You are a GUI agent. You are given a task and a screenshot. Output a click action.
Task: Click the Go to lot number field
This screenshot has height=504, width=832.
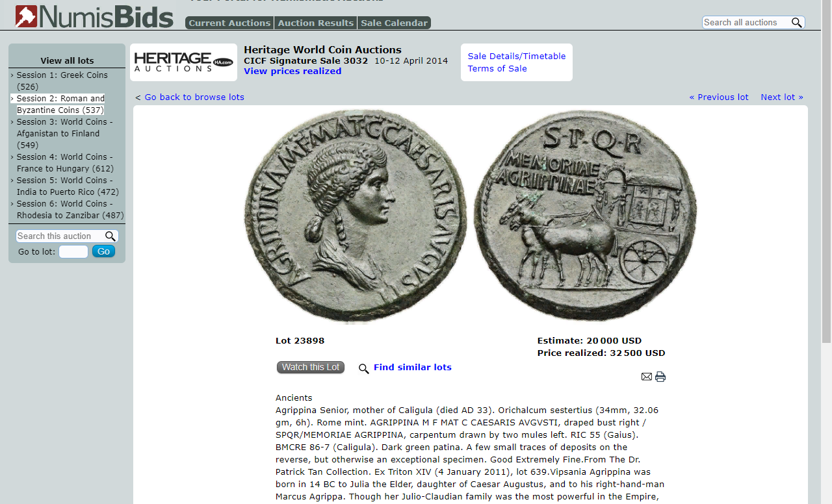coord(73,251)
